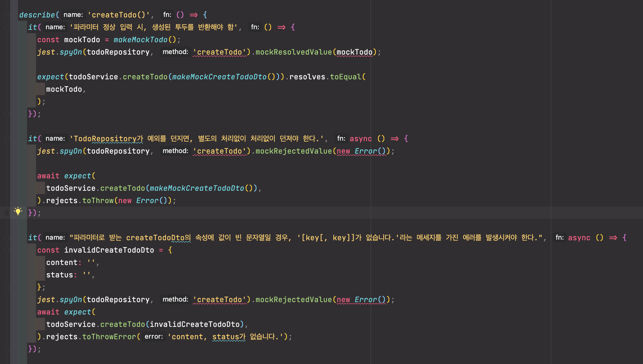Click invalidCreateTodoDto argument passed to todoService.createTodo
The width and height of the screenshot is (643, 364).
195,324
